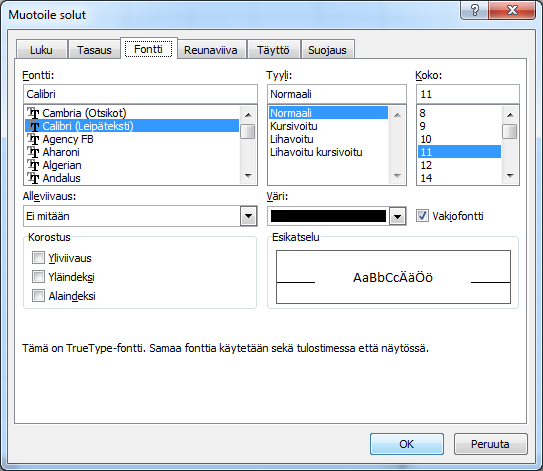The height and width of the screenshot is (471, 543).
Task: Click the black color swatch under Väri
Action: 328,216
